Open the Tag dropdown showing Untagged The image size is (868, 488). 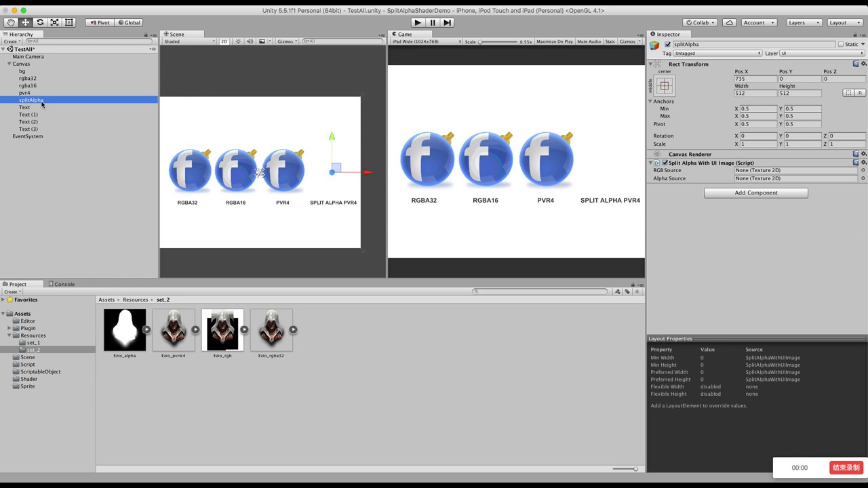coord(717,53)
